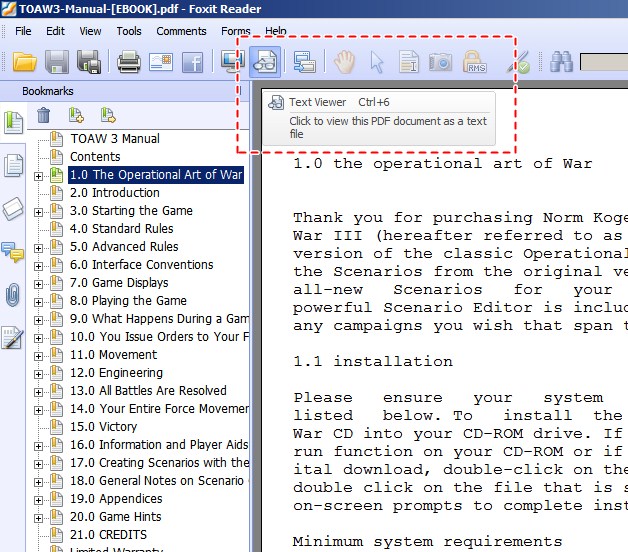Image resolution: width=628 pixels, height=552 pixels.
Task: Open the Edit menu
Action: pyautogui.click(x=55, y=31)
